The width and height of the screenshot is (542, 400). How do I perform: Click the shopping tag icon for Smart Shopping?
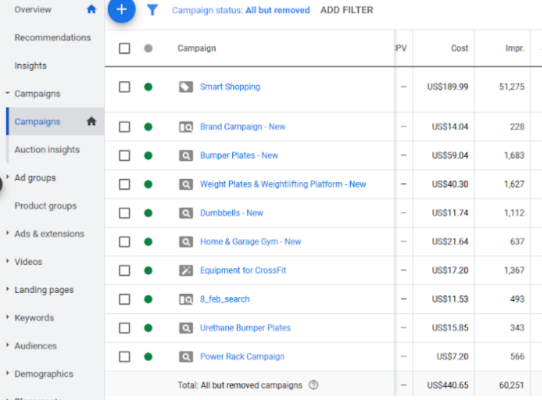click(x=186, y=87)
